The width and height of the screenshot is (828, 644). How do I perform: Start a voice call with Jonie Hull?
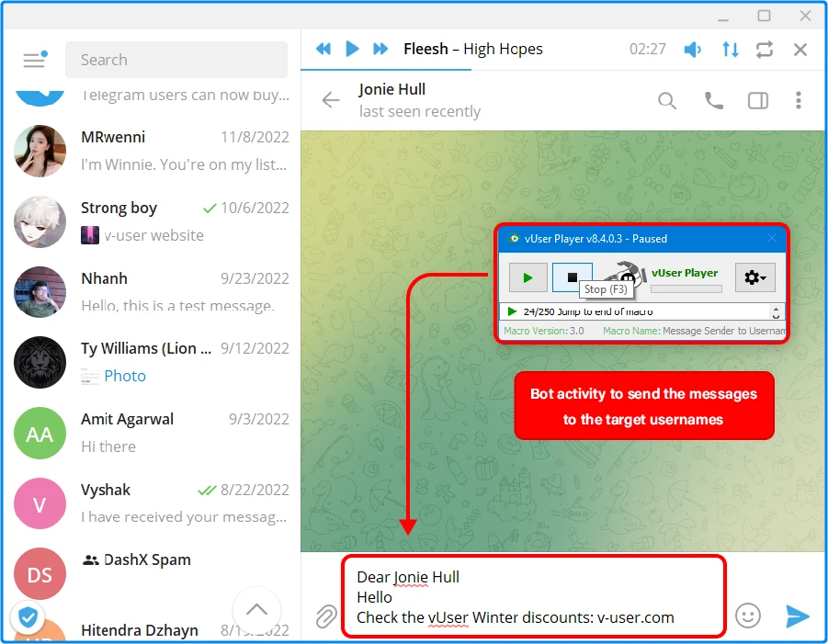tap(713, 100)
